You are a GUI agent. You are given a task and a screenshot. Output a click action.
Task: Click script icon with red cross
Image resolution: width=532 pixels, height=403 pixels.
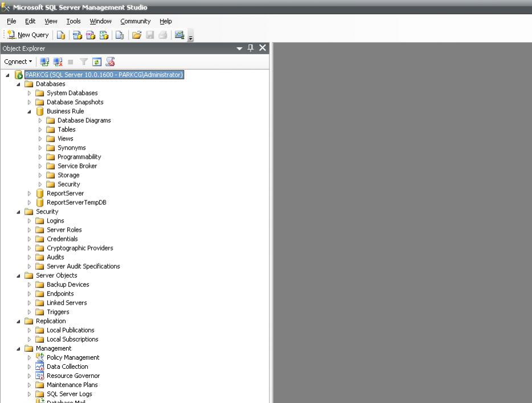[110, 61]
